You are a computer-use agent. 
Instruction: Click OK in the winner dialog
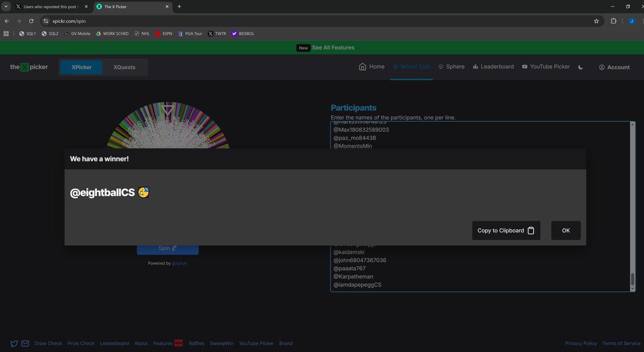pos(566,230)
